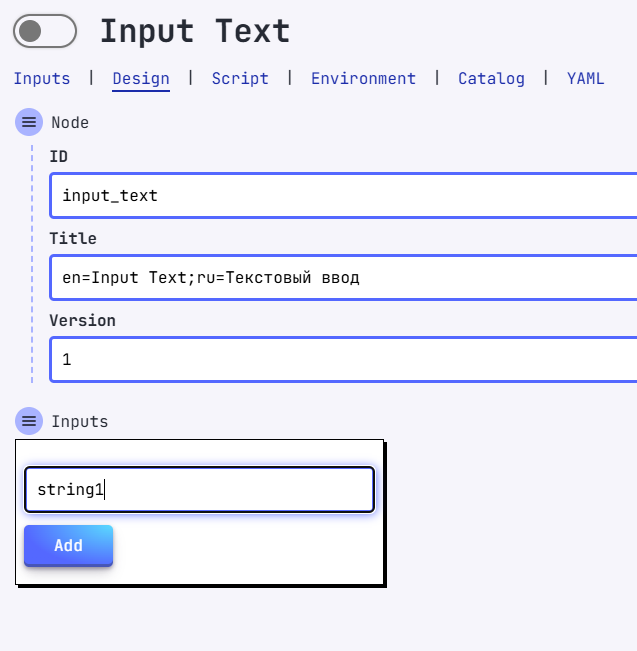
Task: Click the Title field label
Action: pos(73,239)
